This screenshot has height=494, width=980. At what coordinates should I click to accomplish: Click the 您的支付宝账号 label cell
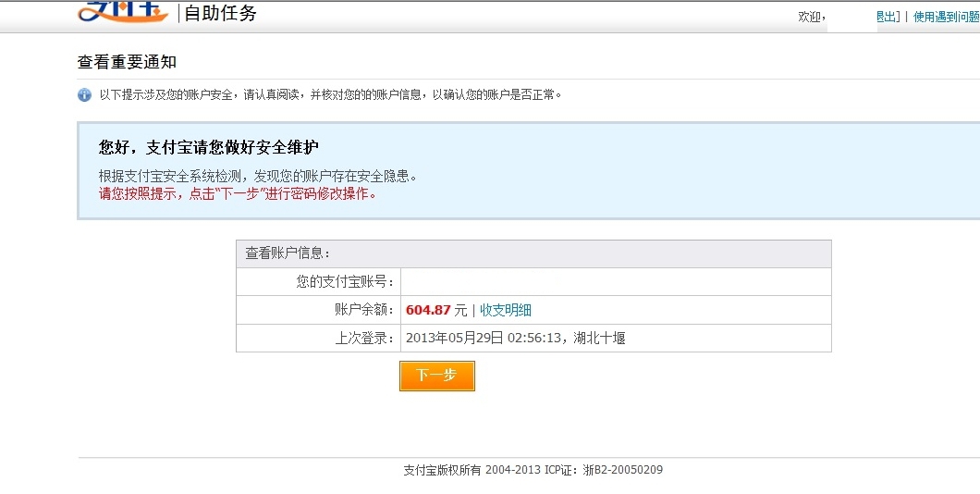[x=319, y=282]
